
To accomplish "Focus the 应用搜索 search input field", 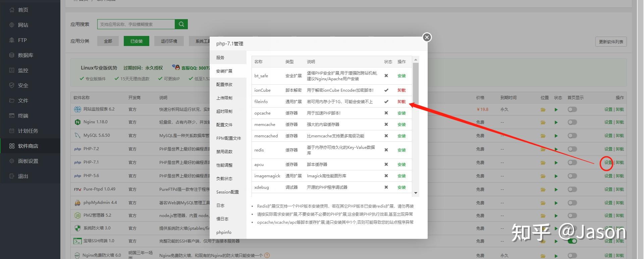I will [136, 24].
